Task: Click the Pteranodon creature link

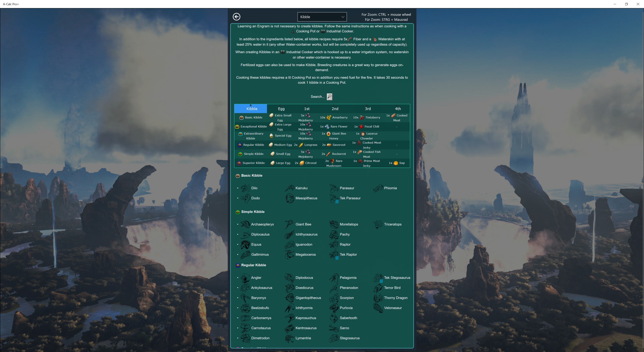Action: click(349, 288)
